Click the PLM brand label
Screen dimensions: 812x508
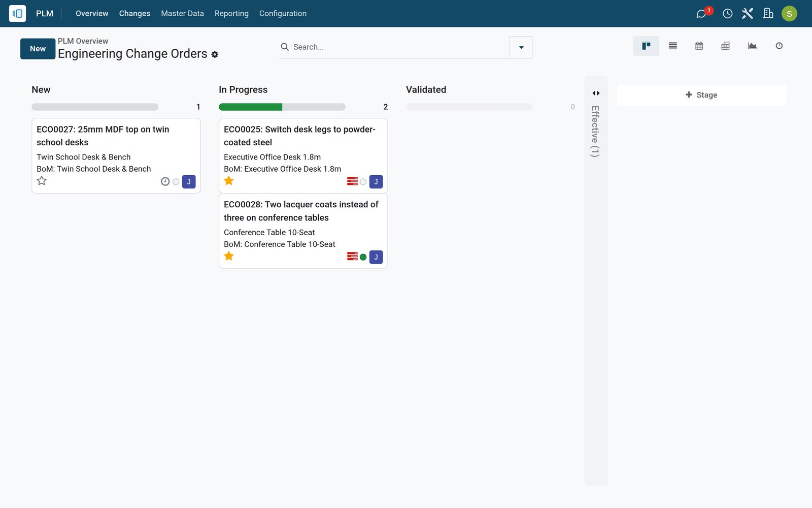coord(45,14)
